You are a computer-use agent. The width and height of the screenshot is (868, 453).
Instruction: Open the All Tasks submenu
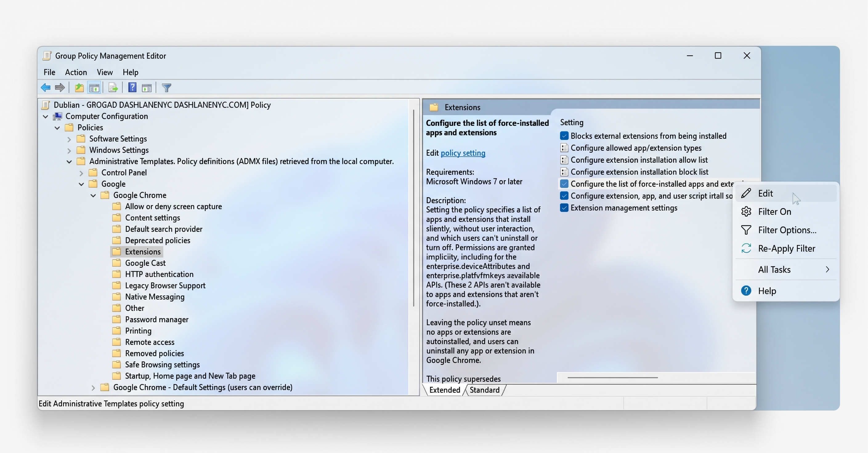click(x=786, y=270)
